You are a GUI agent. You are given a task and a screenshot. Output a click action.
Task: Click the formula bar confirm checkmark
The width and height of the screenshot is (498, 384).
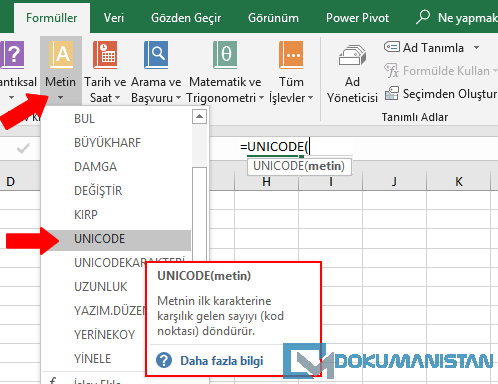23,148
